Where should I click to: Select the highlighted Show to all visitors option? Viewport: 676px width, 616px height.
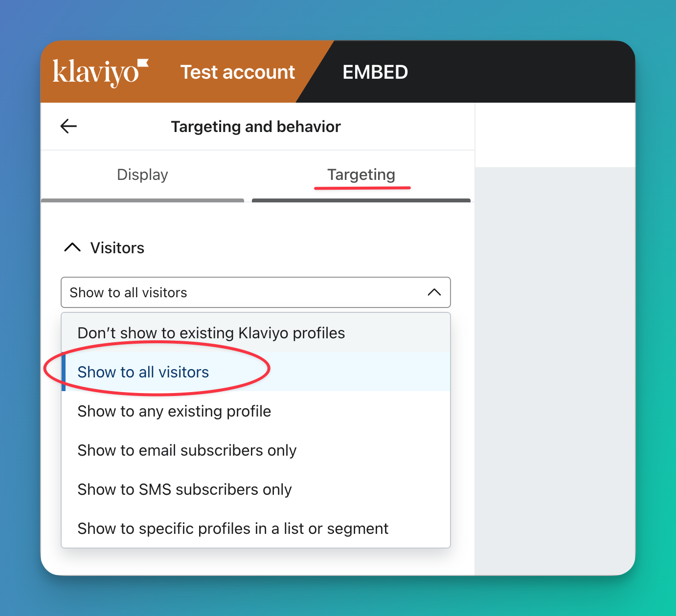255,372
